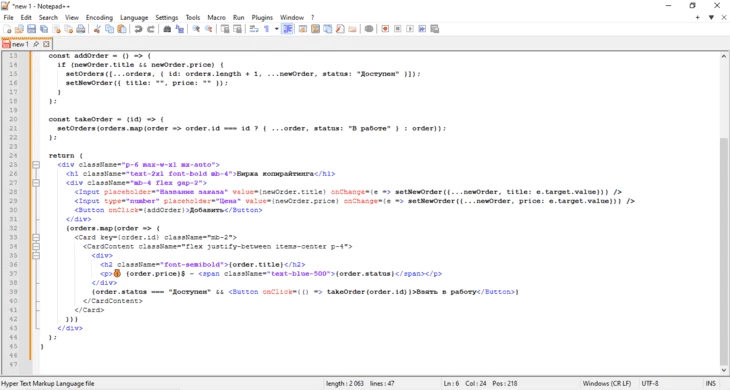Paste clipboard using the Paste icon
This screenshot has height=390, width=730.
(122, 29)
